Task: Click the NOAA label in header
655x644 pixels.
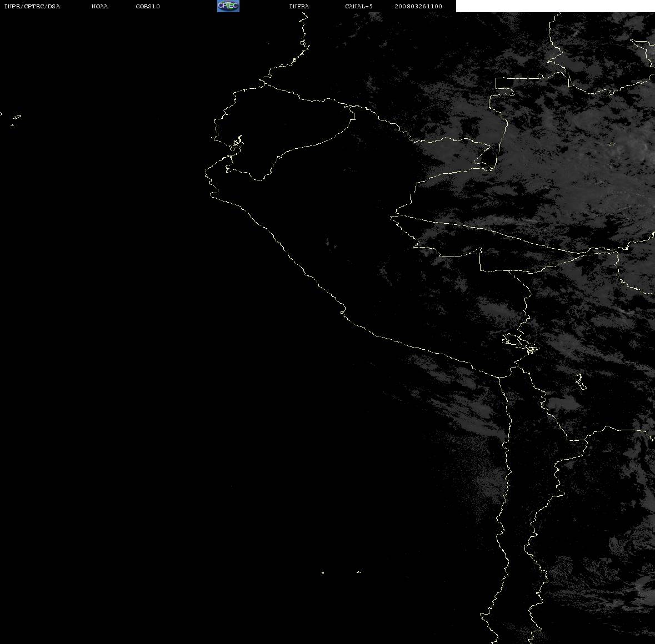Action: 99,6
